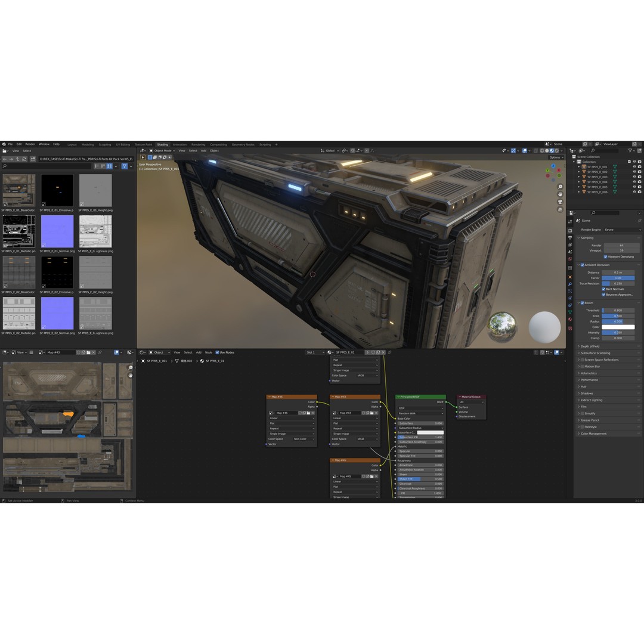The image size is (644, 644).
Task: Open the Modifiers wrench properties tab
Action: point(570,284)
